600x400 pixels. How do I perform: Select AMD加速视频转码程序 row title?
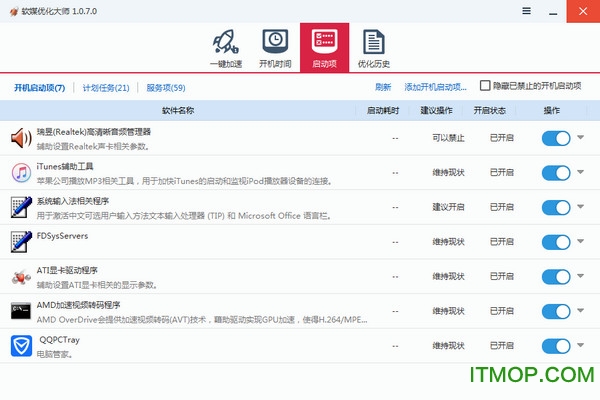[78, 305]
